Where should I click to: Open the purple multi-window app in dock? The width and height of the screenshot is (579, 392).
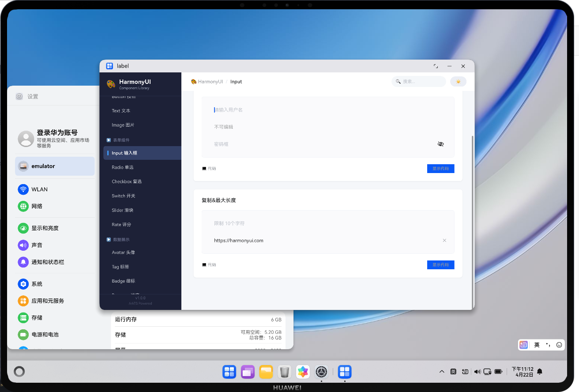pyautogui.click(x=248, y=372)
